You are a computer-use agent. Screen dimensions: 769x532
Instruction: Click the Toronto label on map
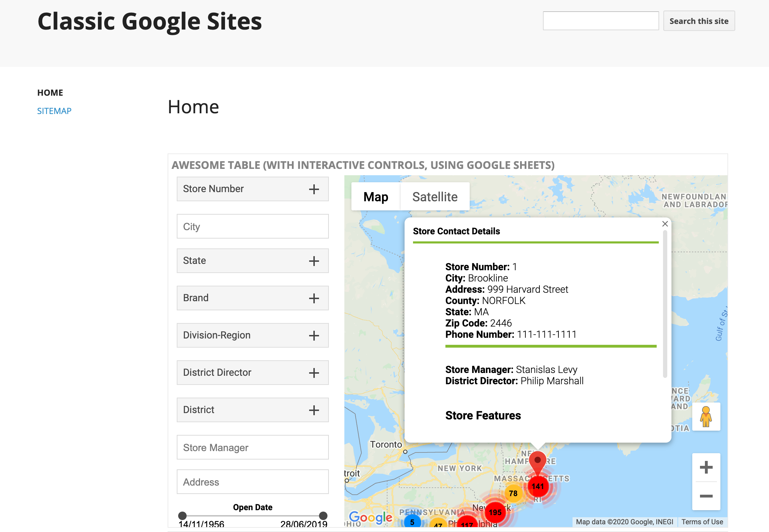(x=386, y=444)
